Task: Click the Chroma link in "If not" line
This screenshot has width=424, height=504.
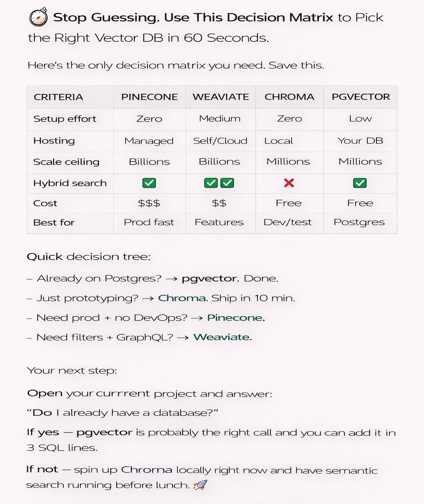Action: [x=147, y=470]
